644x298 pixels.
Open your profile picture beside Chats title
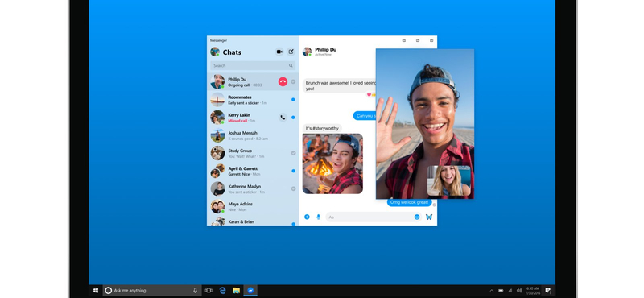point(215,52)
